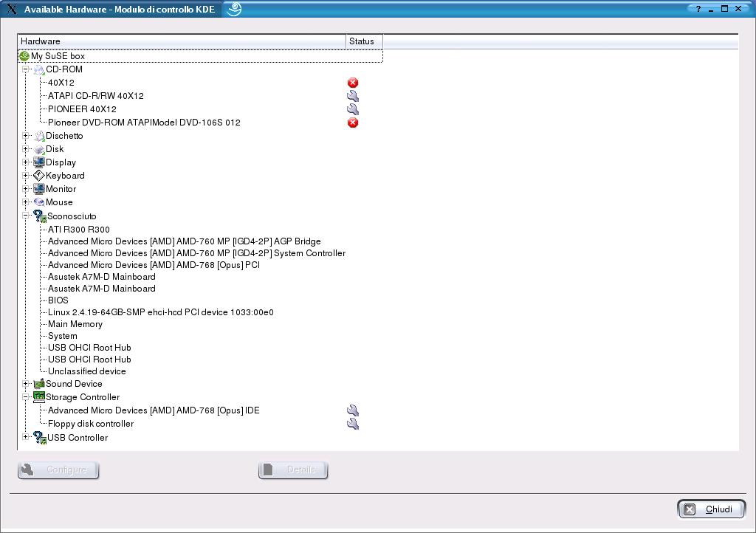Click the Sound Device category icon
Screen dimensions: 756x533
(x=38, y=384)
